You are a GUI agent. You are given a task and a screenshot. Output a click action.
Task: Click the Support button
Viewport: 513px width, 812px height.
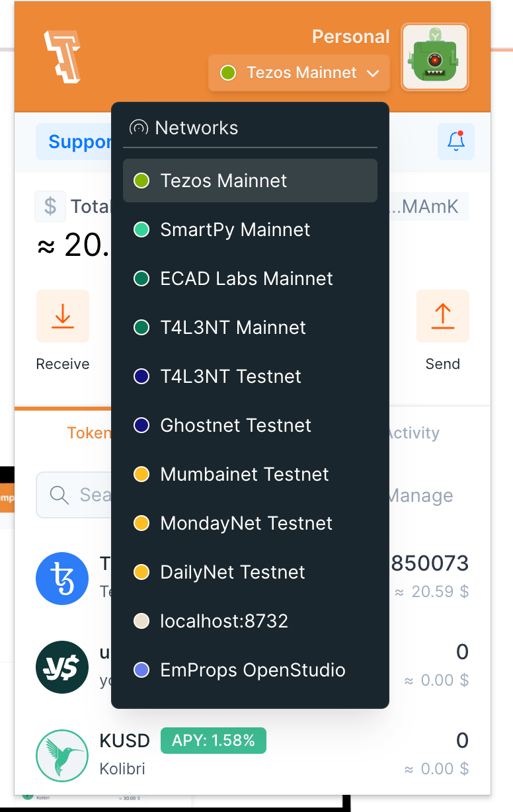73,142
